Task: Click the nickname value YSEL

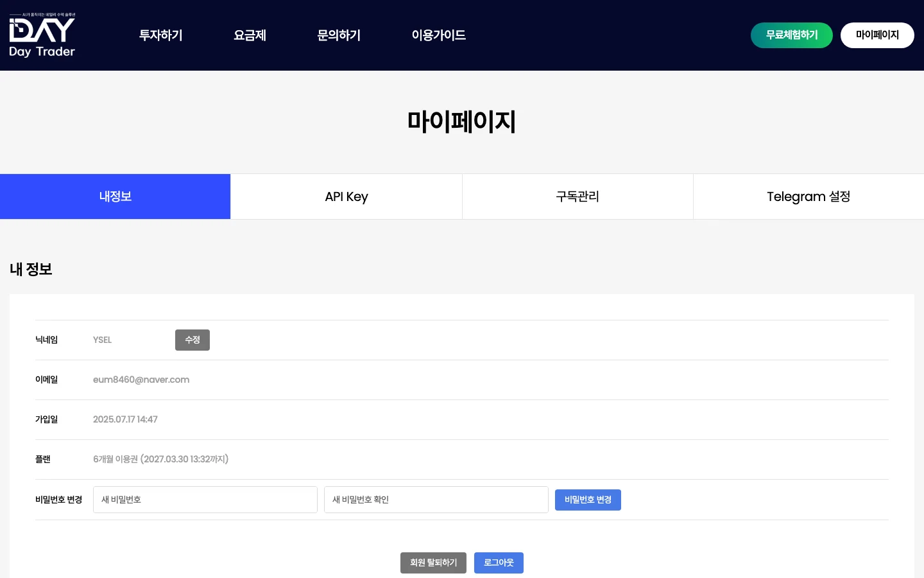Action: [102, 340]
